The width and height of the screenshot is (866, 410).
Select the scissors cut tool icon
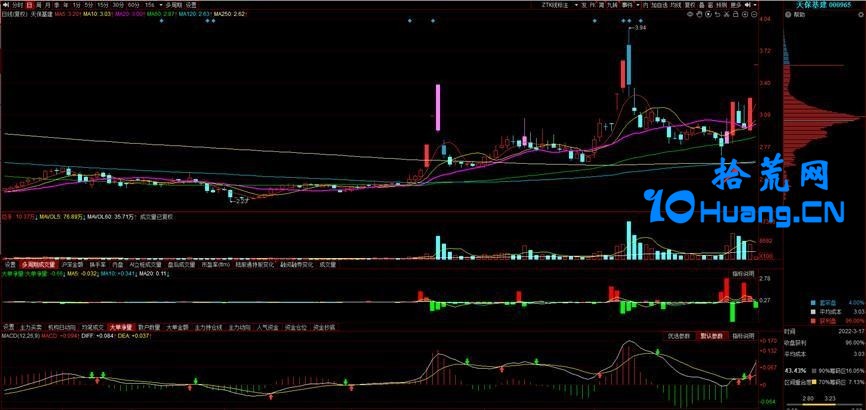(726, 14)
